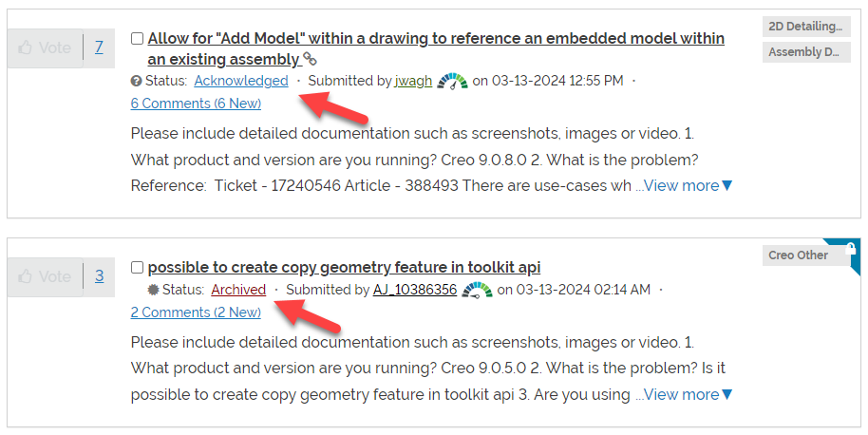
Task: Tick checkbox for the Add Model idea
Action: pos(138,38)
